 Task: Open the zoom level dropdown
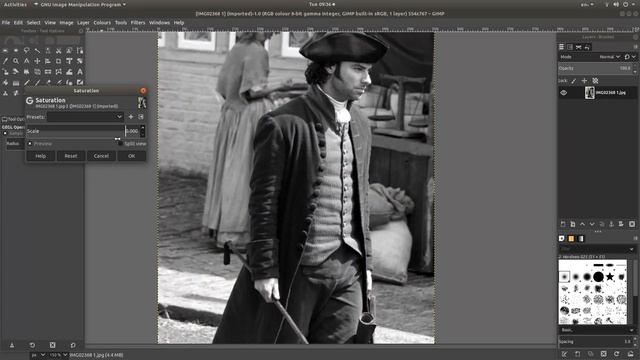pos(59,355)
